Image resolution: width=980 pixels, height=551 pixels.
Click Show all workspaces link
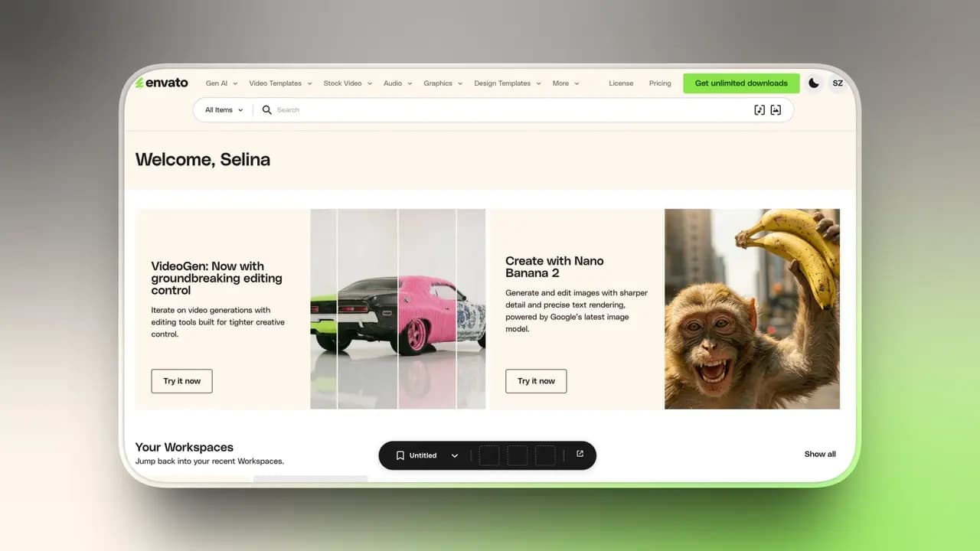point(819,454)
